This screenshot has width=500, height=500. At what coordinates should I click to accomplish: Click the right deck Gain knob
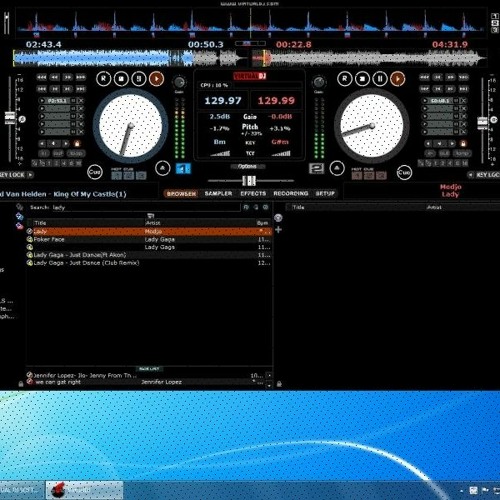pos(319,82)
